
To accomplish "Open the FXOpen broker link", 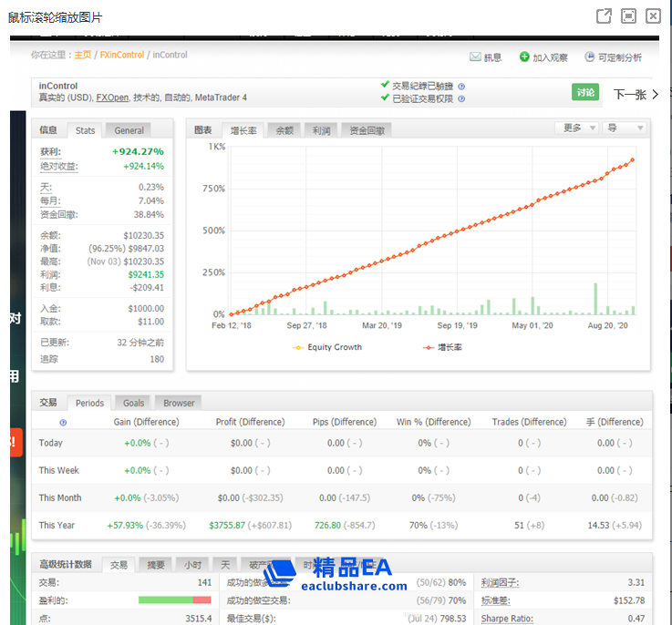I will coord(112,98).
